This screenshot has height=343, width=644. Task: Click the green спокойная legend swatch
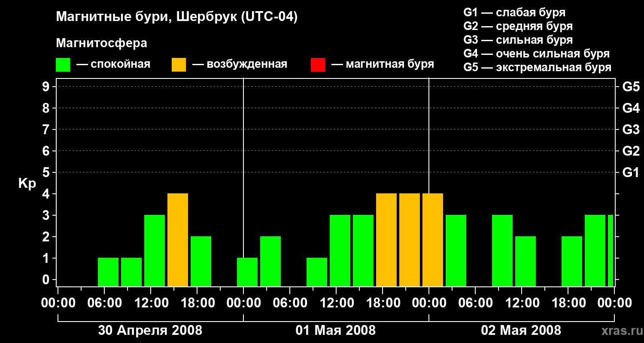pos(63,65)
